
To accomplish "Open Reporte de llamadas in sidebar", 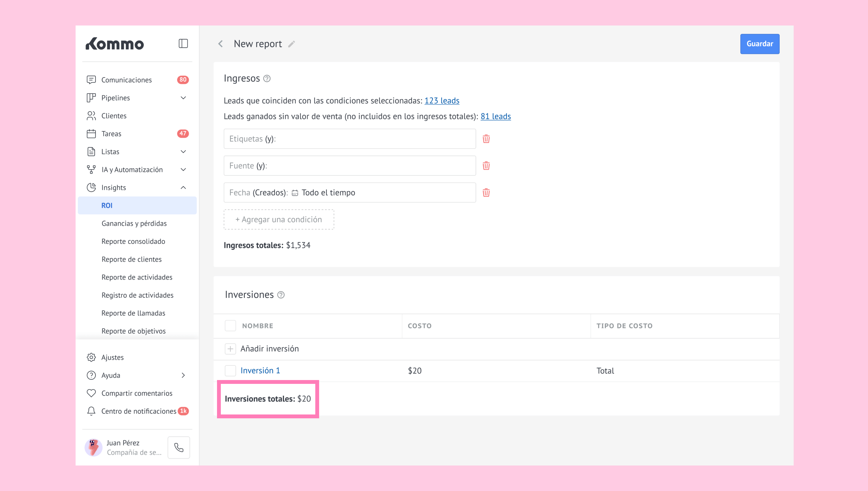I will pyautogui.click(x=133, y=313).
